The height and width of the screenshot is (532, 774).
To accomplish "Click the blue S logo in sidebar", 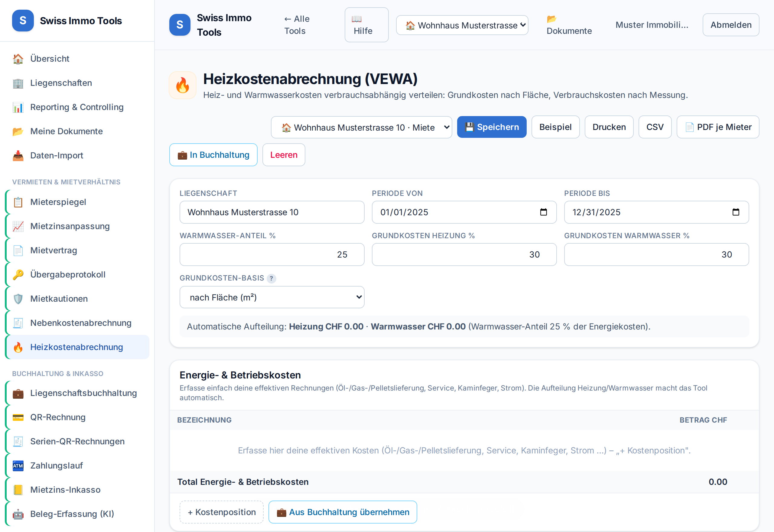I will (x=23, y=21).
